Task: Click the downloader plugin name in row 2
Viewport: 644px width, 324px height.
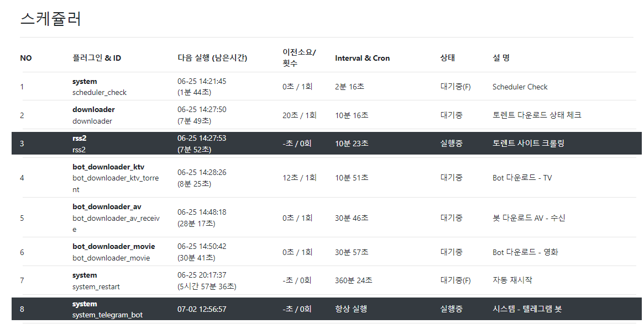Action: click(x=93, y=109)
